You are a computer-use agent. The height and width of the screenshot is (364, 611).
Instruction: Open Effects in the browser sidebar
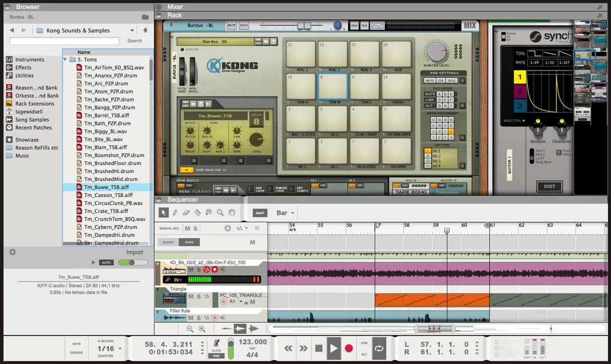(x=23, y=67)
